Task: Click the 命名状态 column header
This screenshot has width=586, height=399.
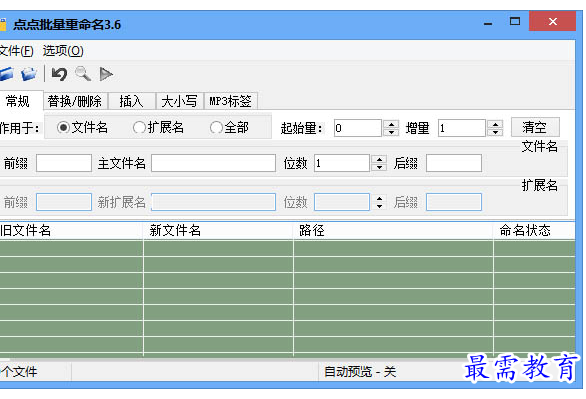Action: (x=534, y=231)
